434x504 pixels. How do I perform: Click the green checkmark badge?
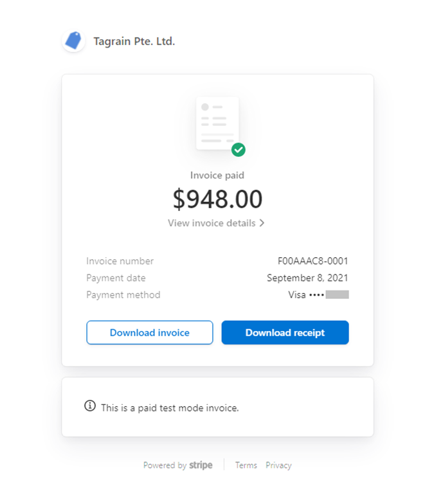click(239, 150)
